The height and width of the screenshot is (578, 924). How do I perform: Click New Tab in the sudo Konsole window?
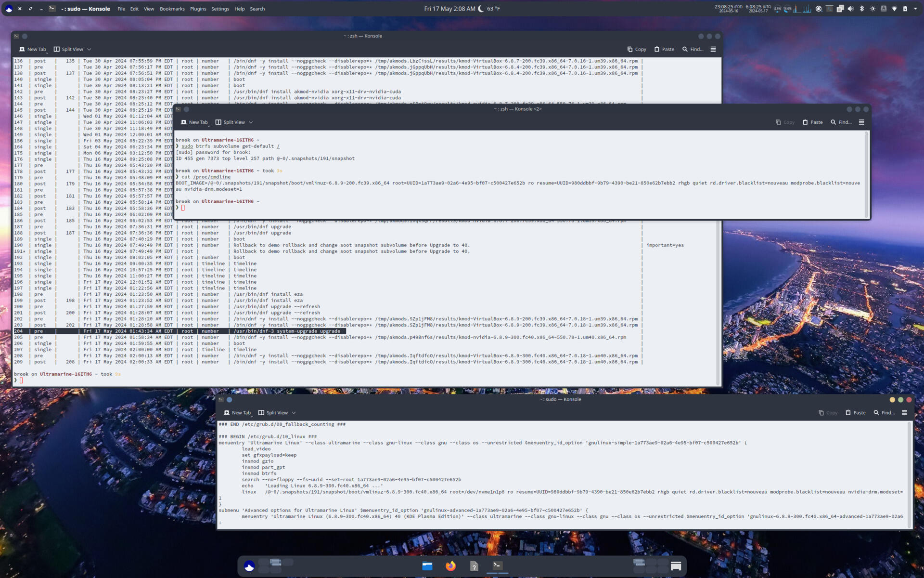(237, 413)
